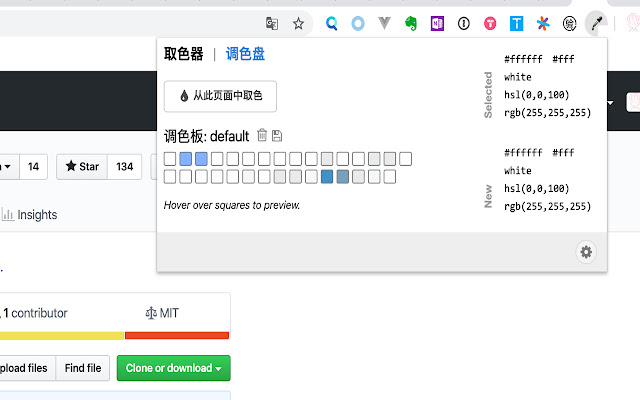Click the Find file button
Image resolution: width=640 pixels, height=400 pixels.
pos(83,368)
